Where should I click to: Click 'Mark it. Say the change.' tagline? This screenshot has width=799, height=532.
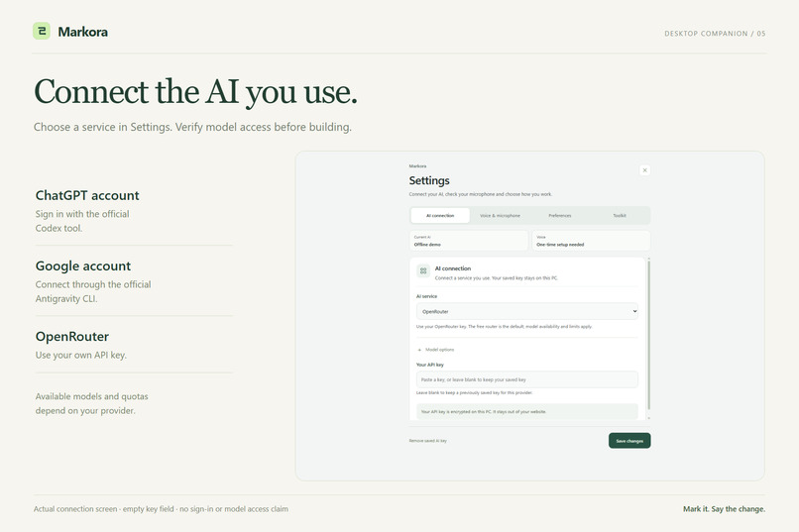click(x=724, y=508)
